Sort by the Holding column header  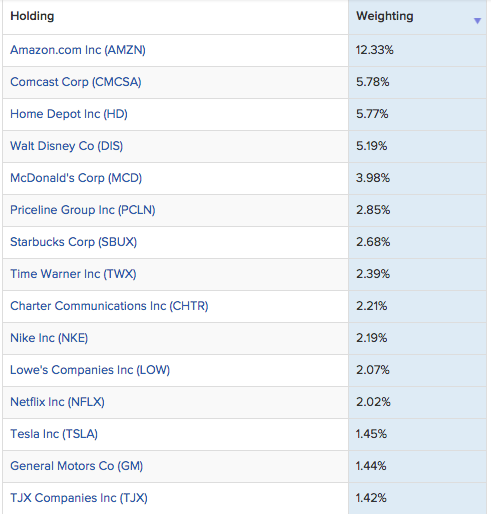point(32,16)
